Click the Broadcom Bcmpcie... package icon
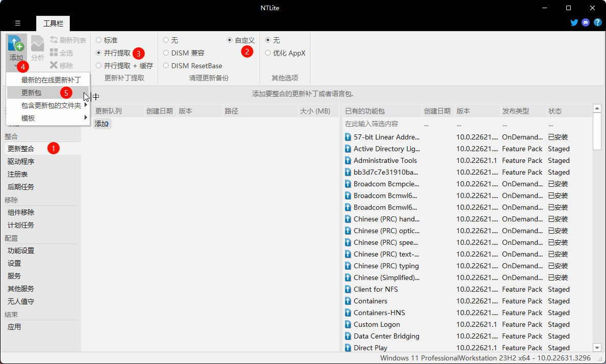This screenshot has height=364, width=606. [x=348, y=184]
